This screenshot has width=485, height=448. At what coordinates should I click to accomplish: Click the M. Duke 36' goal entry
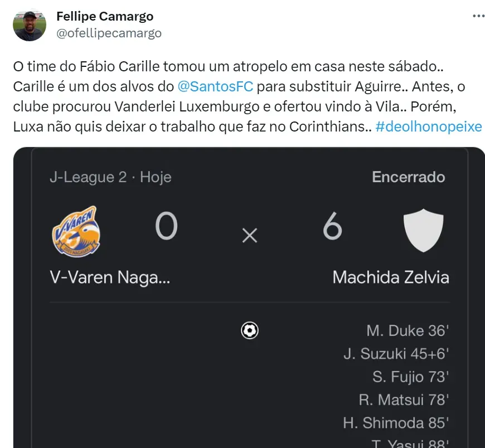pyautogui.click(x=407, y=331)
